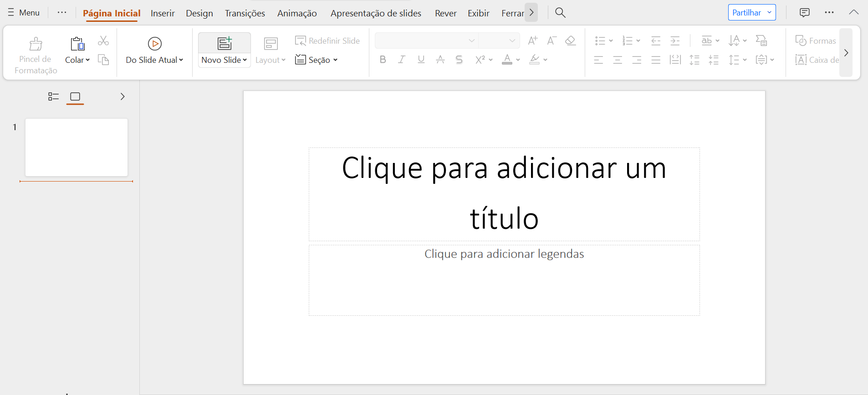Click the Novo Slide icon

tap(225, 43)
